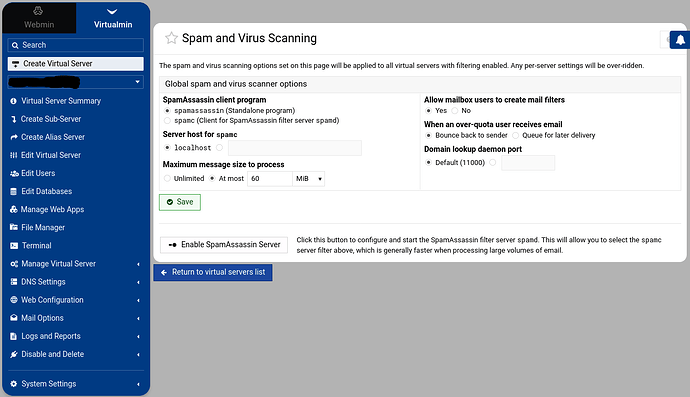Click the Terminal console icon
Screen dimensions: 690x397
(x=14, y=246)
